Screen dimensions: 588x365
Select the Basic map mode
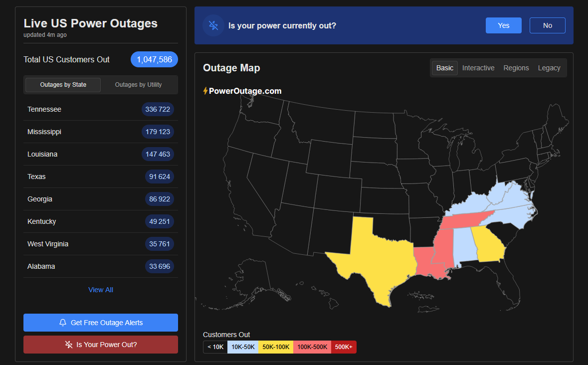pyautogui.click(x=444, y=68)
